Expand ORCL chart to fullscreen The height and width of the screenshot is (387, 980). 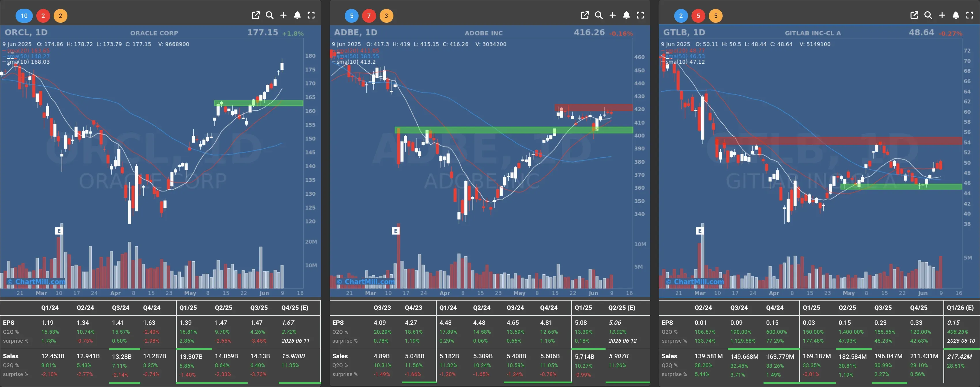pos(311,15)
